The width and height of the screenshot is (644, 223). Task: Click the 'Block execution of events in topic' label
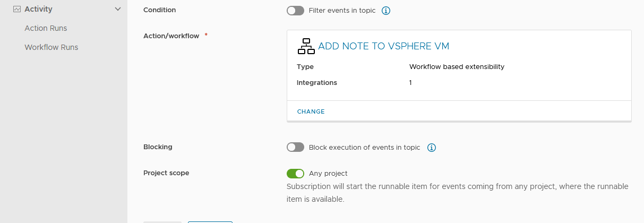point(364,147)
